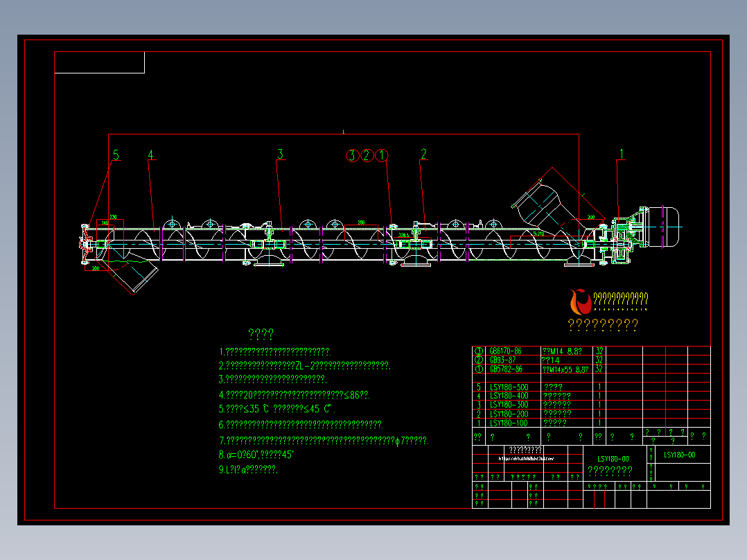
Task: Pick the red circled balloon 2 on drawing
Action: click(x=367, y=155)
